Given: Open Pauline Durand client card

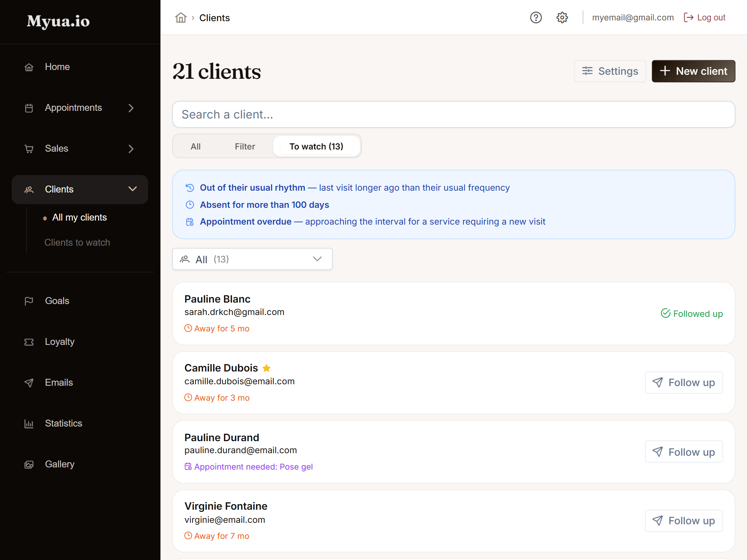Looking at the screenshot, I should 453,452.
